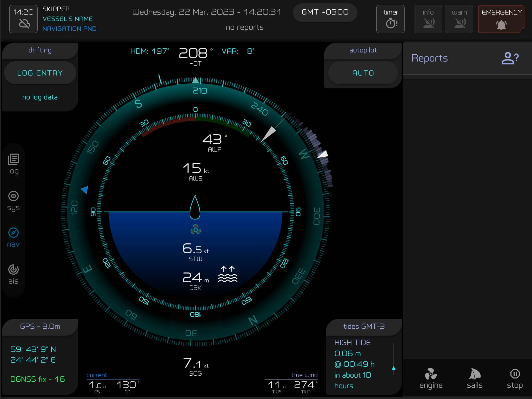Expand the drifting status selector
The width and height of the screenshot is (532, 399).
pyautogui.click(x=40, y=50)
